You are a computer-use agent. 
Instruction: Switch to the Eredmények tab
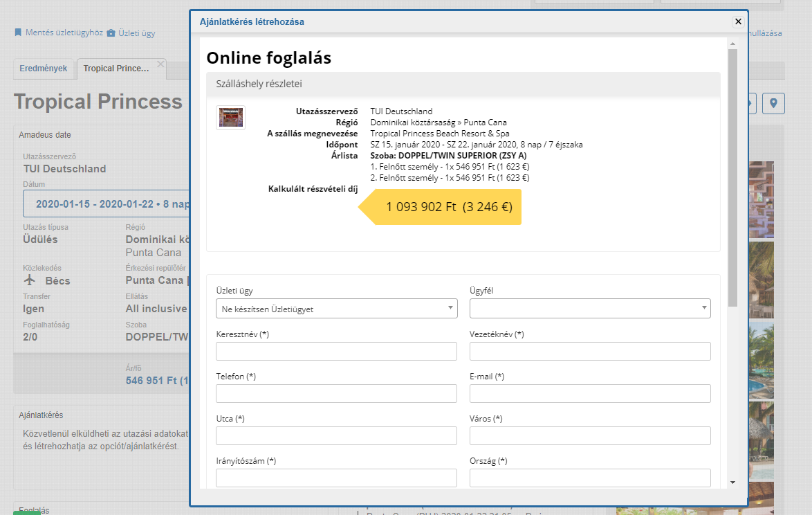pyautogui.click(x=44, y=69)
